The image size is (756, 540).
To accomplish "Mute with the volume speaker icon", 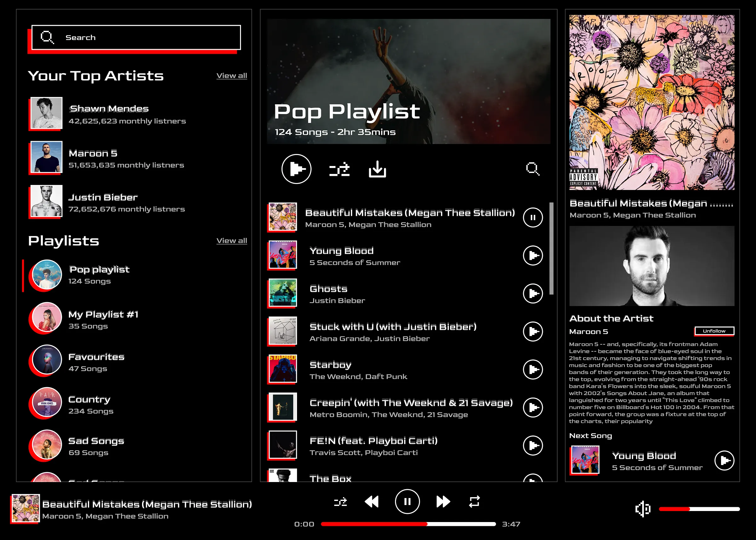I will [x=643, y=509].
